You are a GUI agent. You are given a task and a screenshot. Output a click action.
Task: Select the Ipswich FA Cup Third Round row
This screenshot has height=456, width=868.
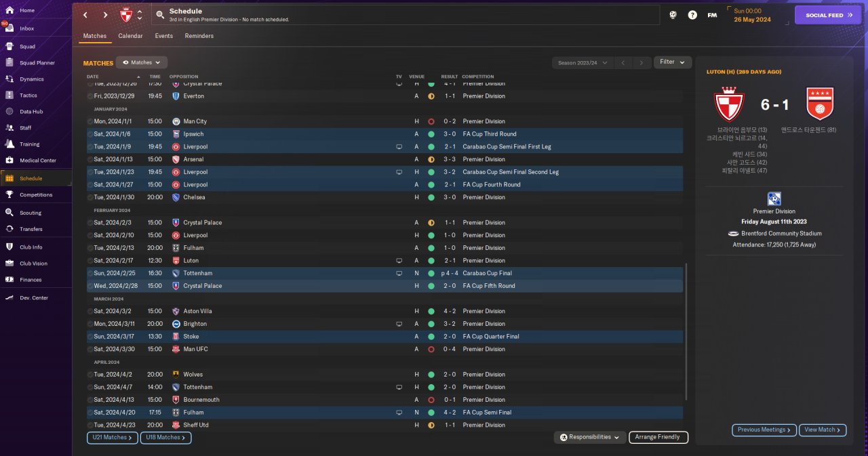384,134
